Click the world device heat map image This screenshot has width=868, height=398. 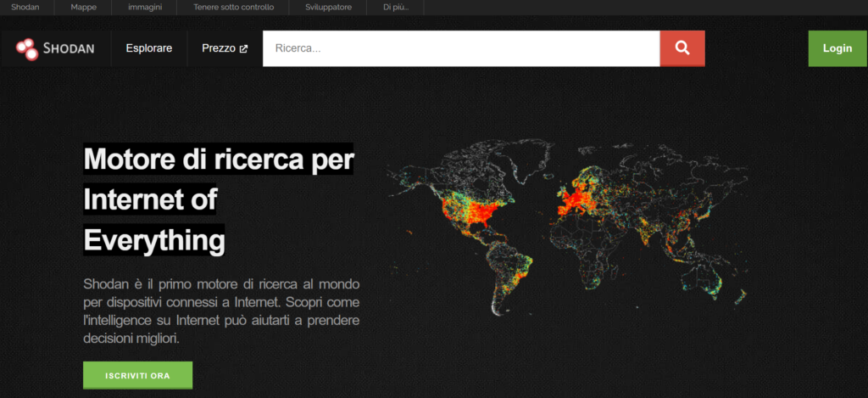click(x=566, y=227)
